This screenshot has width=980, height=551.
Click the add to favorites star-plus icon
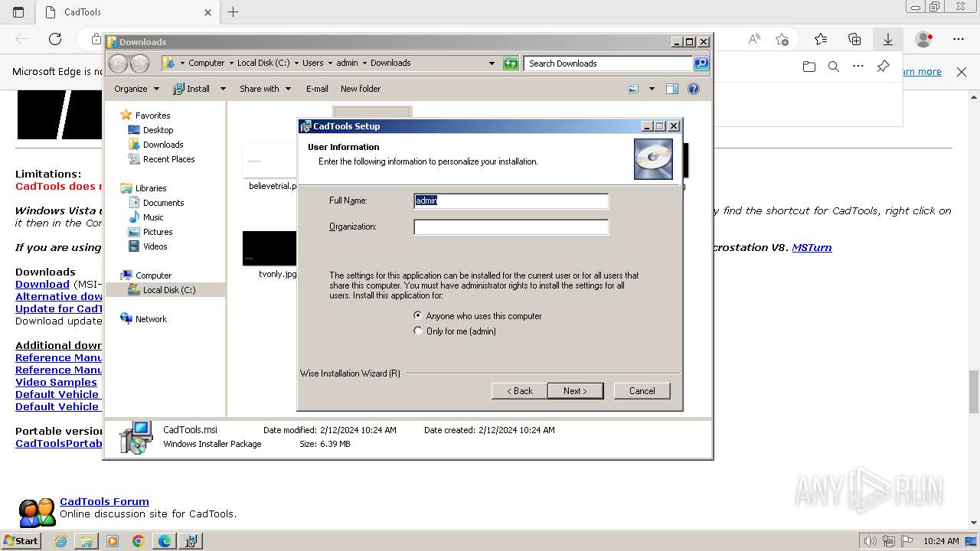[782, 39]
